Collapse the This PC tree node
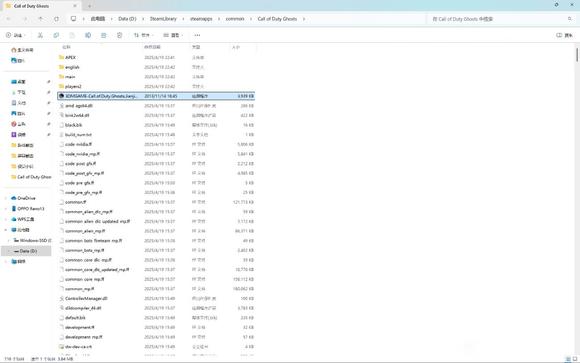Viewport: 580px width, 363px height. point(6,230)
